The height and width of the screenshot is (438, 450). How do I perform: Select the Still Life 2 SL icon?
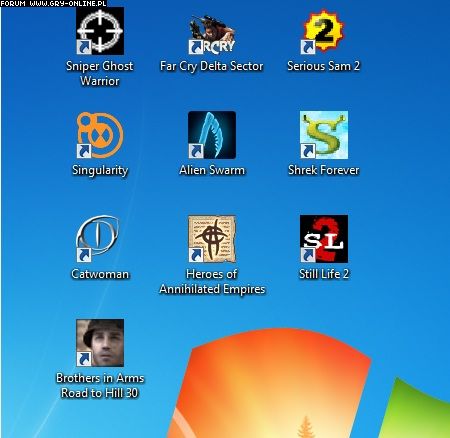tap(324, 239)
